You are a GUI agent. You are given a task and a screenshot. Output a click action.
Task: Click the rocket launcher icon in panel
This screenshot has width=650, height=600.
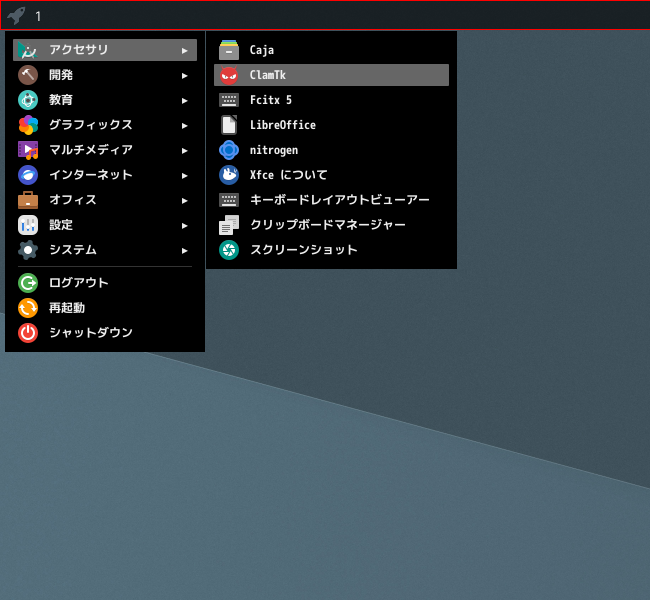point(17,16)
